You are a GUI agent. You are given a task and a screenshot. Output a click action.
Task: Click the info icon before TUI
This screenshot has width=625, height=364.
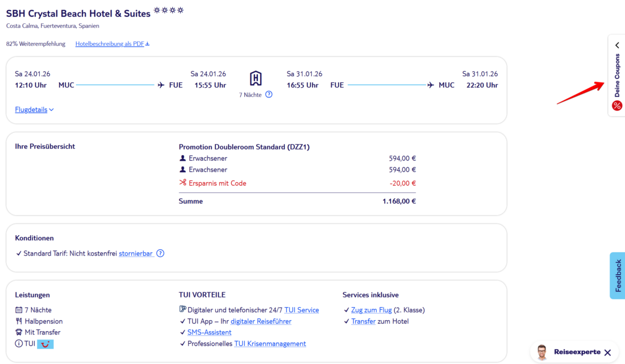[19, 344]
